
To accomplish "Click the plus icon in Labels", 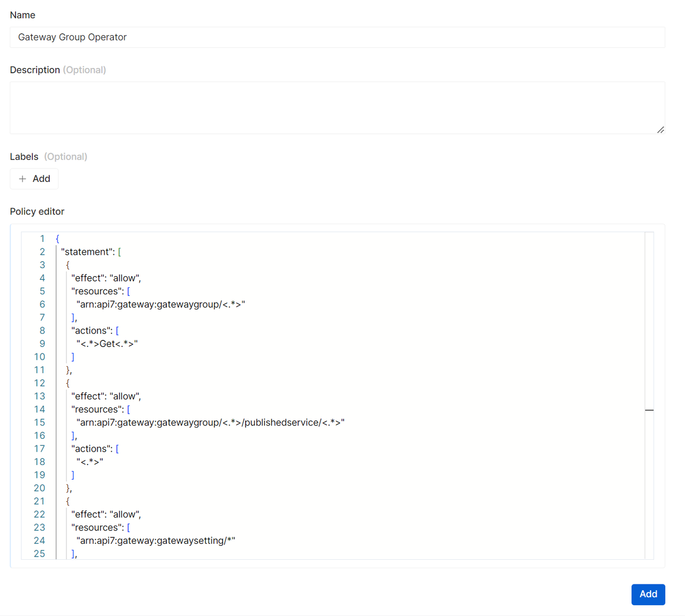I will point(22,179).
